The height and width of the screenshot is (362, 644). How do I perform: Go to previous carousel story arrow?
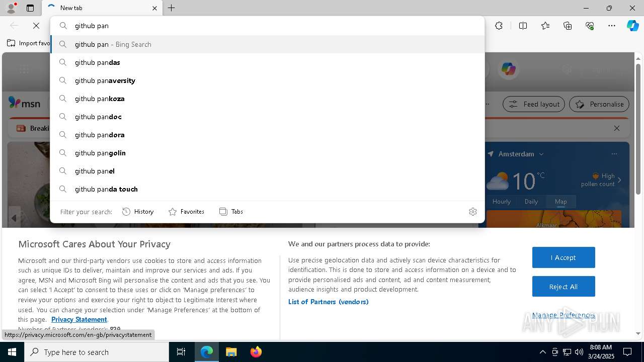point(14,217)
